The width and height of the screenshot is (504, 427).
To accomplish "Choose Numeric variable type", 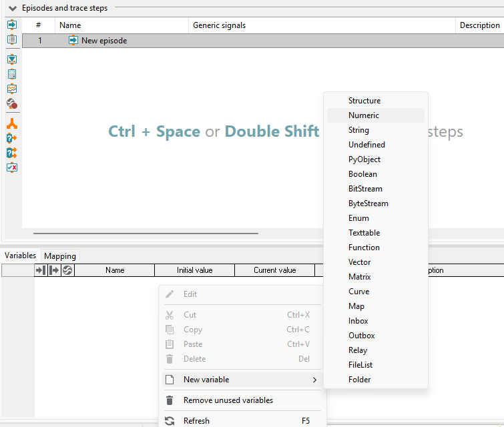I will coord(375,115).
